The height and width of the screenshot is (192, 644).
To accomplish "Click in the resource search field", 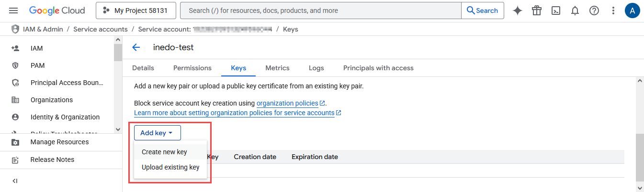I will [x=320, y=11].
